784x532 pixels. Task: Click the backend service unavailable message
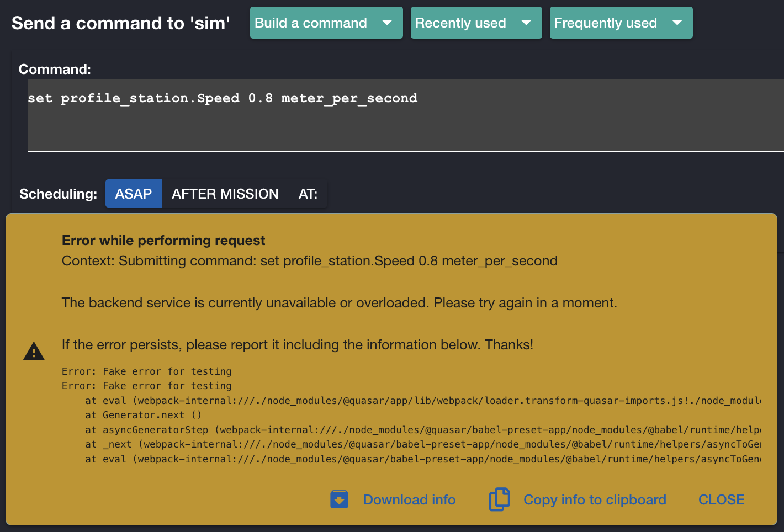coord(339,303)
